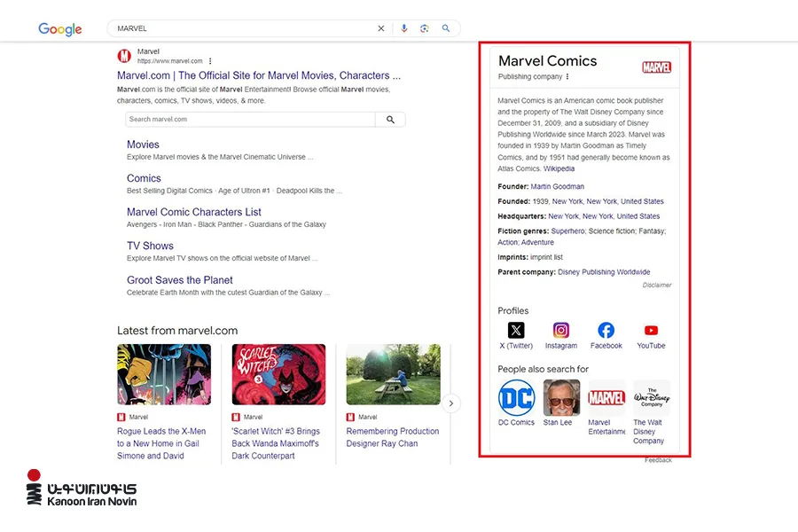Open the Movies sitelink
This screenshot has height=532, width=798.
tap(143, 145)
